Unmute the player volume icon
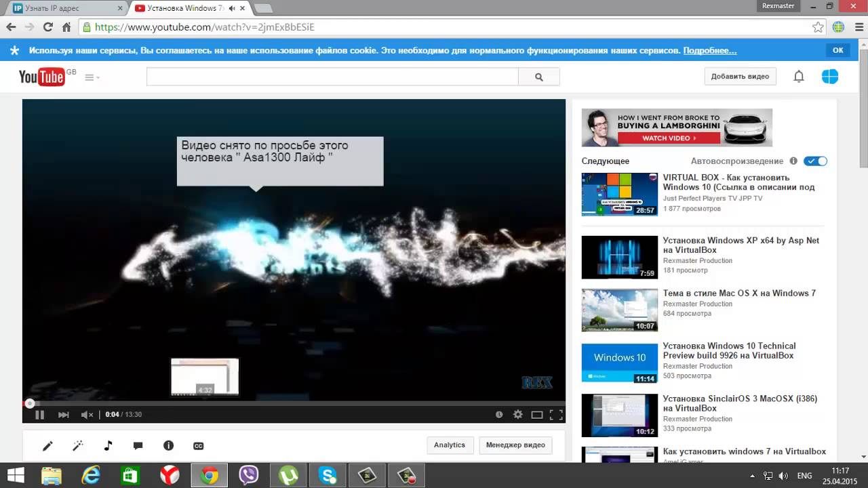Screen dimensions: 868x488 tap(87, 415)
